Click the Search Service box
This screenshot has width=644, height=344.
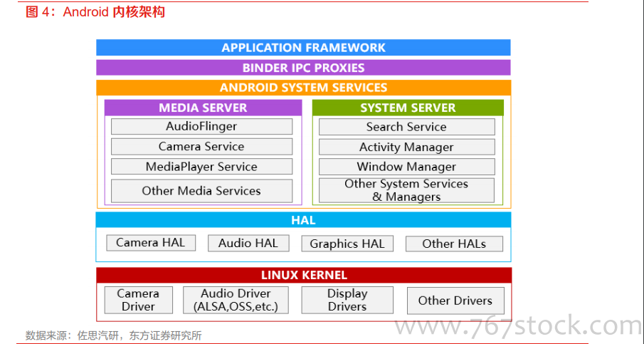tap(406, 127)
